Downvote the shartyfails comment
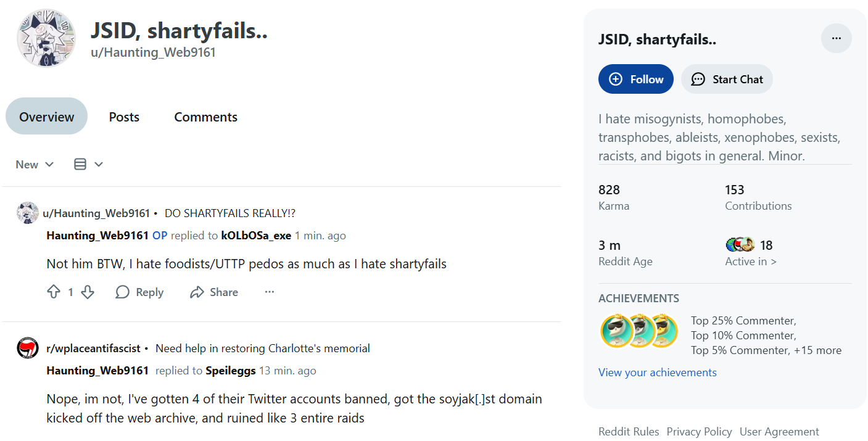Screen dimensions: 868x441 88,292
